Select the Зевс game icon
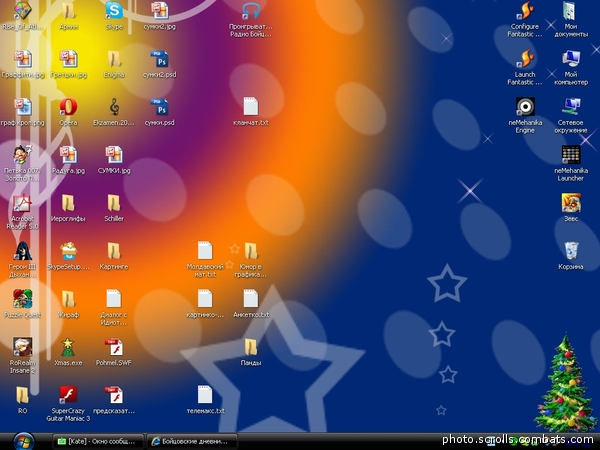 pyautogui.click(x=571, y=203)
